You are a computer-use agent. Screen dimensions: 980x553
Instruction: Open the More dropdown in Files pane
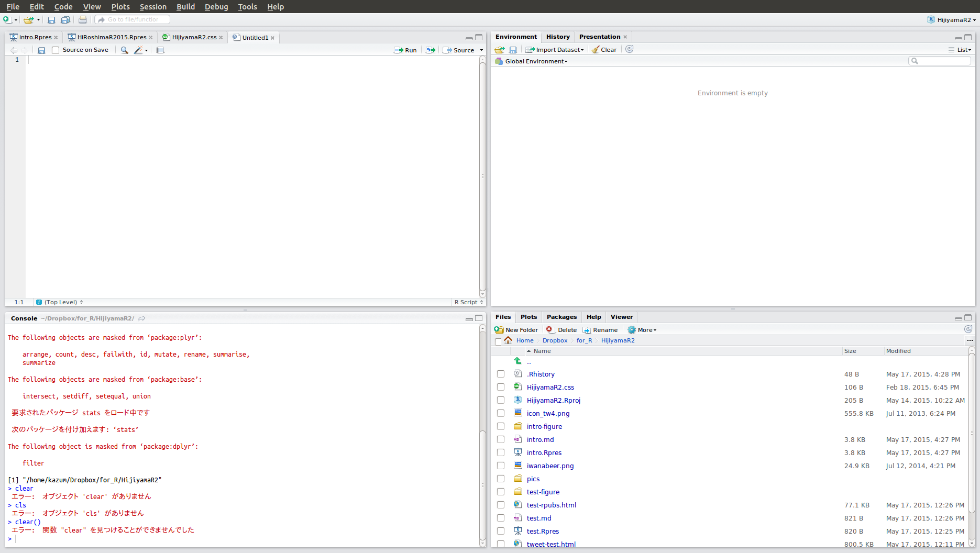642,330
